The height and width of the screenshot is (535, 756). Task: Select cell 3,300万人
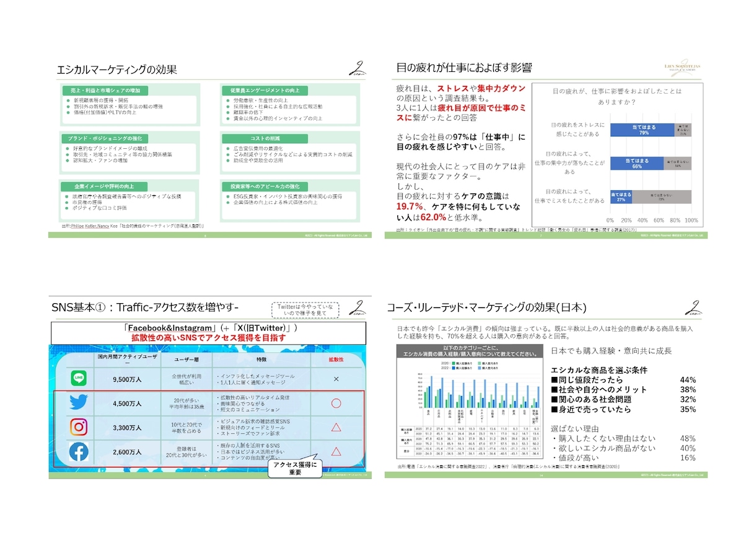(127, 427)
